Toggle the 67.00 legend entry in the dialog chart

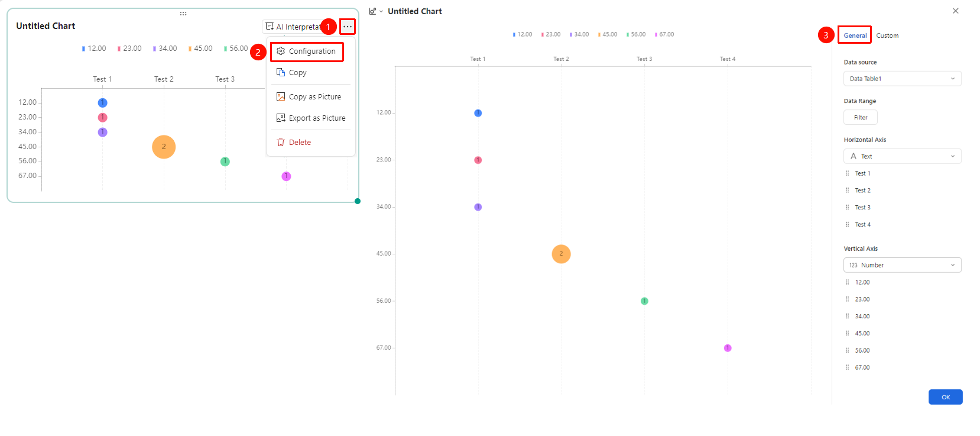click(x=664, y=34)
